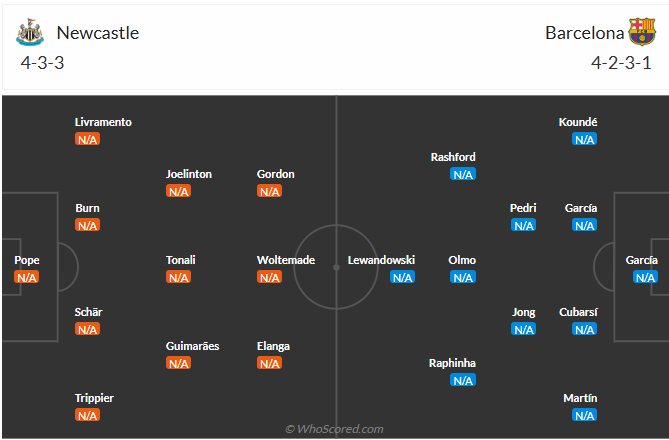Click Raphinha's blue rating badge
Viewport: 669px width, 440px height.
462,380
